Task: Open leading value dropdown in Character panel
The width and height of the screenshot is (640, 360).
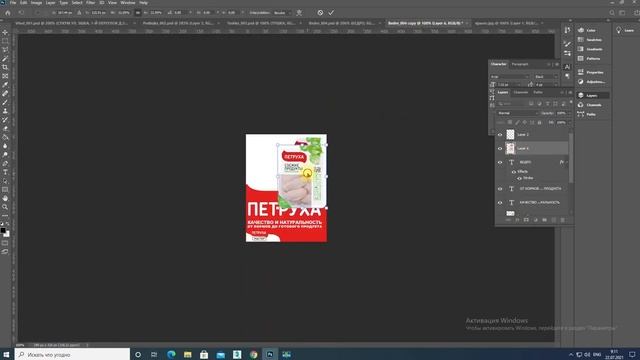Action: pos(556,84)
